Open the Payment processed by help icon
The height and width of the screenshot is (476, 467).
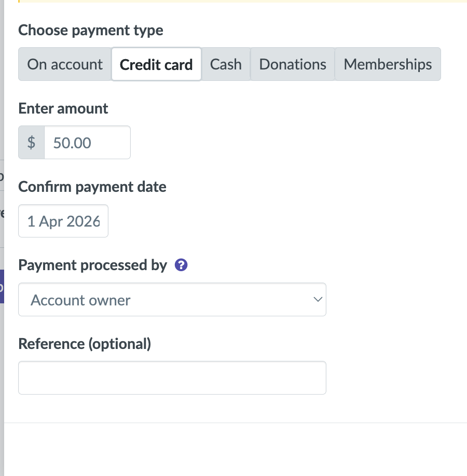tap(181, 265)
